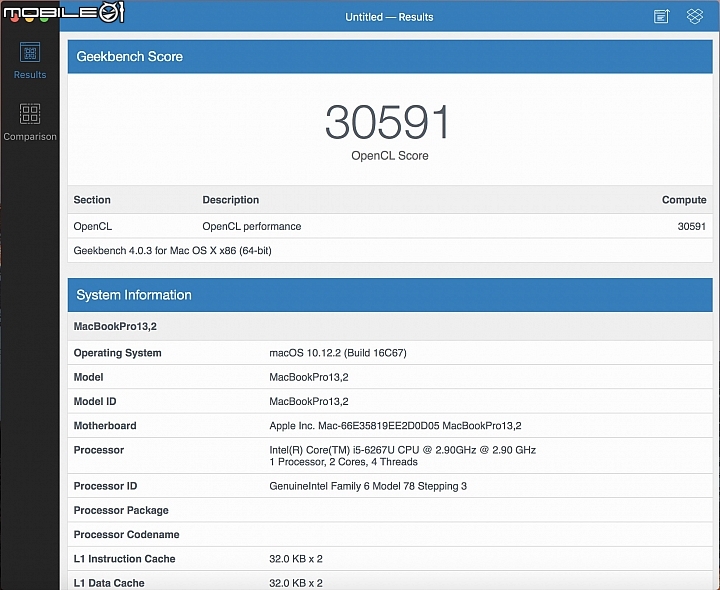Select the OpenCL performance description
720x590 pixels.
click(x=252, y=226)
